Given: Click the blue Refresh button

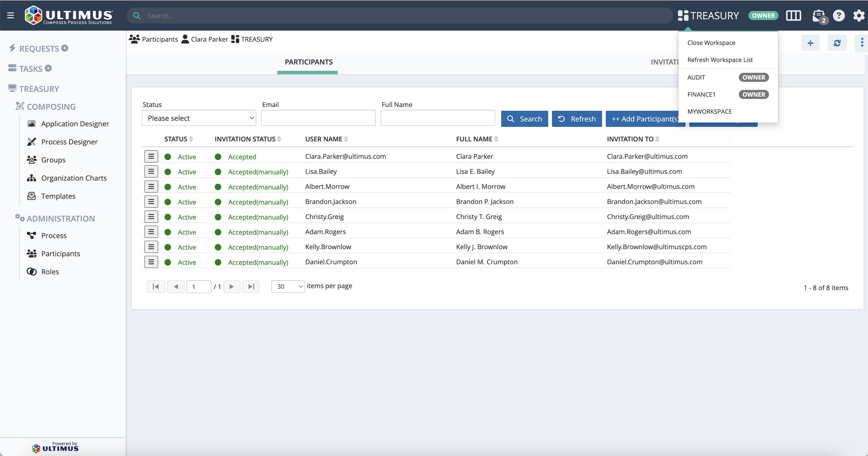Looking at the screenshot, I should click(577, 119).
